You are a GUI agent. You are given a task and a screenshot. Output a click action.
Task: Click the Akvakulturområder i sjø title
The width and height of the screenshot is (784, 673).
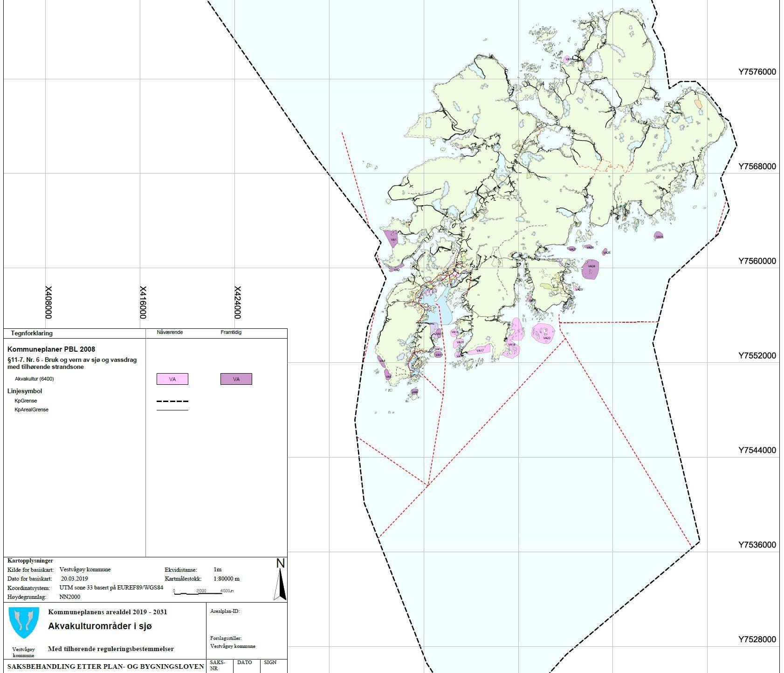pyautogui.click(x=100, y=626)
